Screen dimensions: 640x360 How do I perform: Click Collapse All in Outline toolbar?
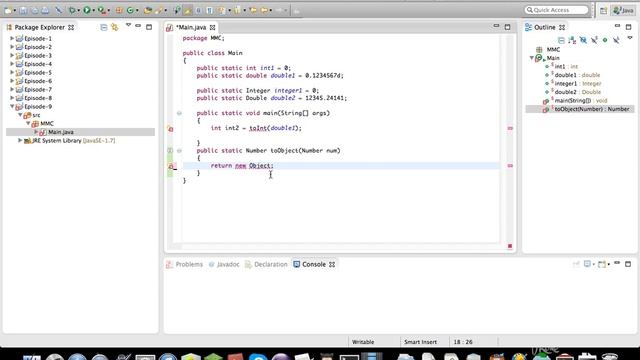pos(561,40)
